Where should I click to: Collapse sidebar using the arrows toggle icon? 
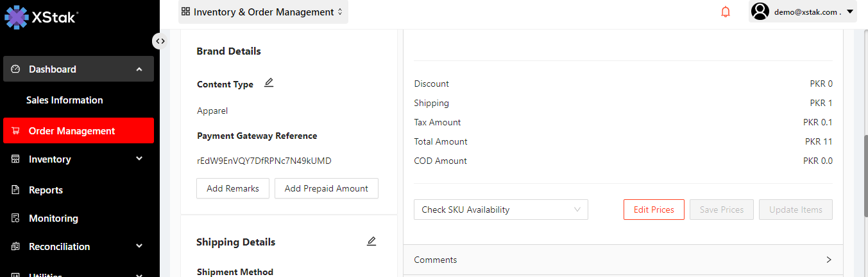tap(160, 41)
